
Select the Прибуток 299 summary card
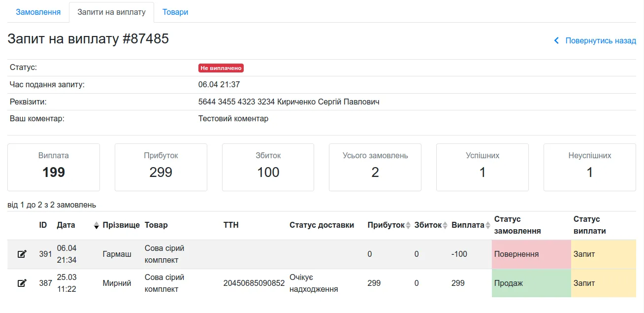coord(161,167)
